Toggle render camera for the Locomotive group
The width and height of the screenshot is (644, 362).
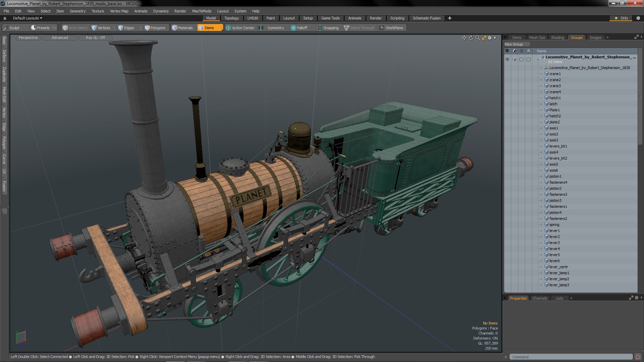514,59
